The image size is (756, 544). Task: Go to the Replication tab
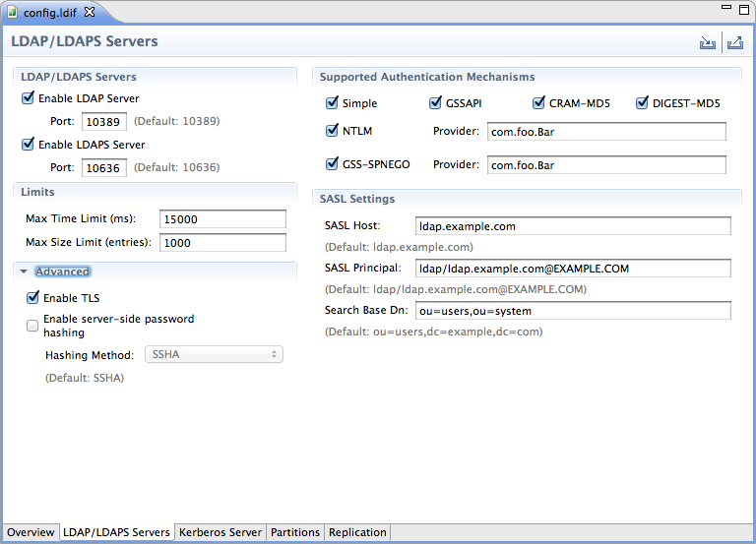[x=357, y=532]
